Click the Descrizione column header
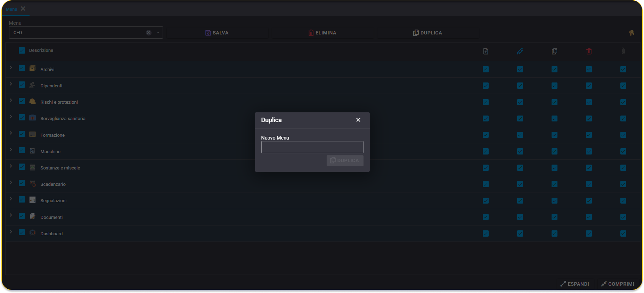The image size is (644, 293). tap(41, 50)
